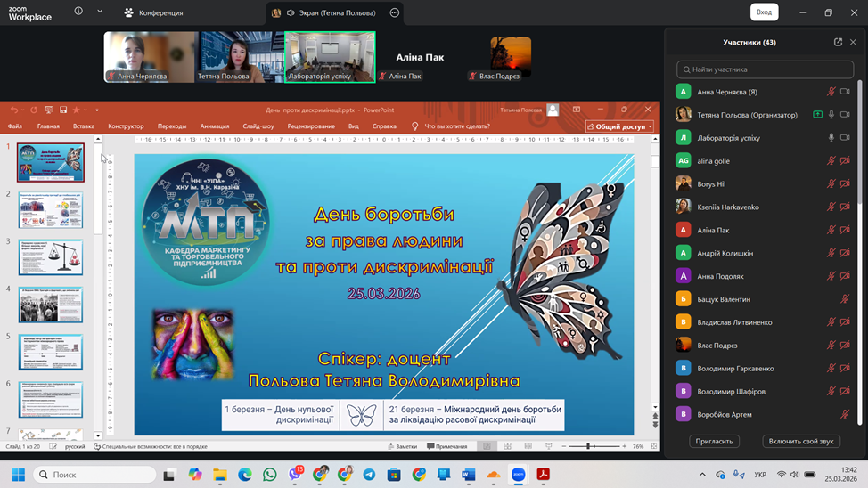This screenshot has width=868, height=488.
Task: Toggle microphone for Анна Черняєва (Я)
Action: pos(831,92)
